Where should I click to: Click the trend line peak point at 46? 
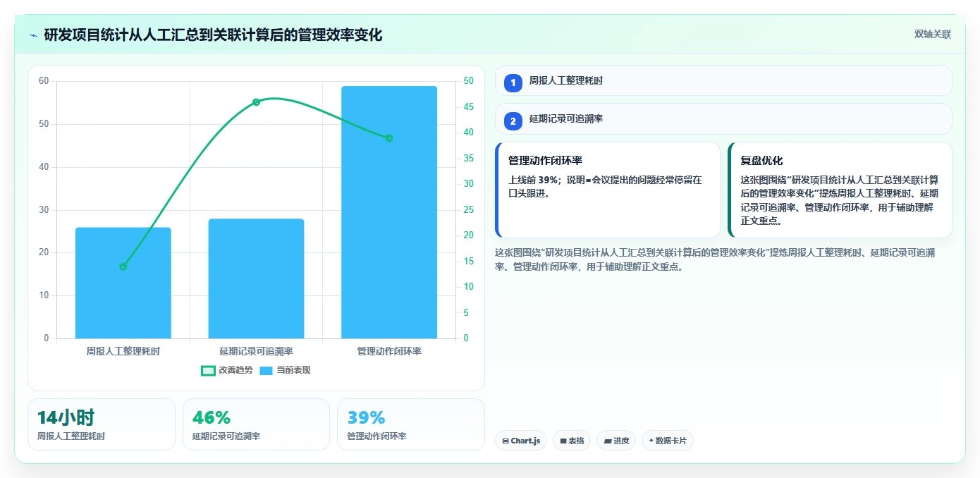256,102
